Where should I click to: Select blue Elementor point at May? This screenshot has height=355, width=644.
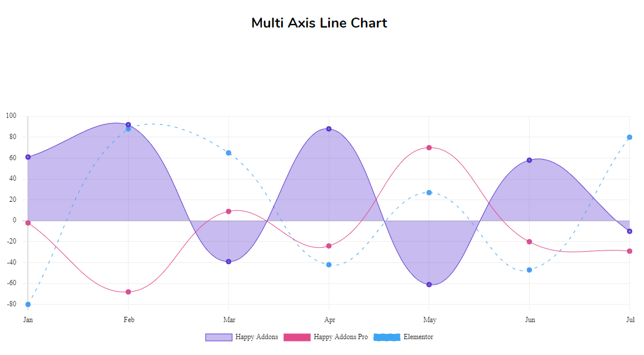429,193
